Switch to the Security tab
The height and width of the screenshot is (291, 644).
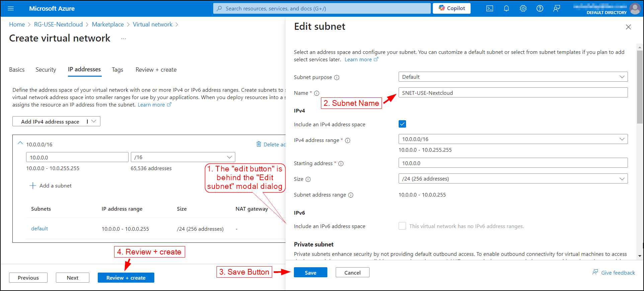point(46,70)
